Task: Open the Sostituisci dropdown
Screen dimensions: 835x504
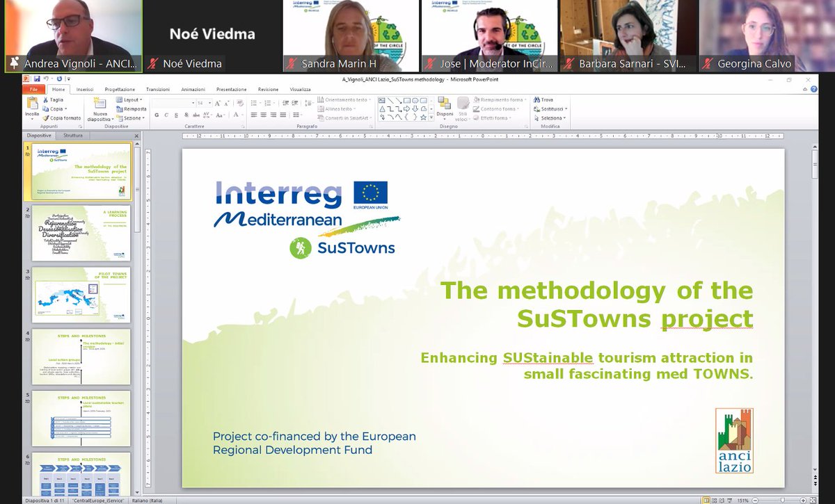Action: click(550, 109)
